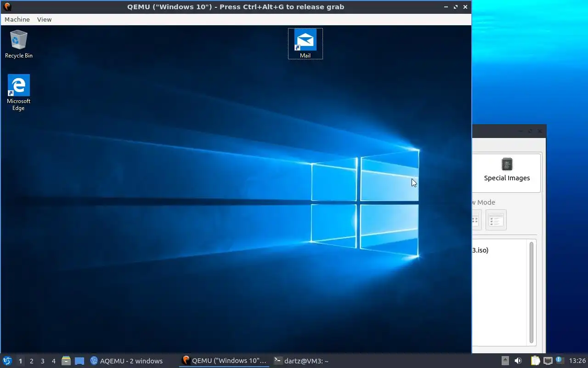Select the Recycle Bin desktop icon
The width and height of the screenshot is (588, 368).
point(18,44)
